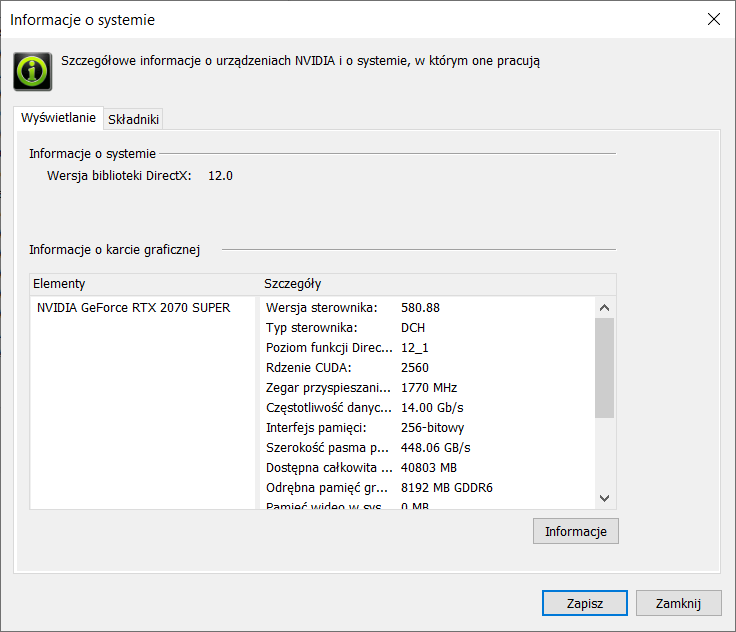This screenshot has width=736, height=632.
Task: Select NVIDIA GeForce RTX 2070 SUPER item
Action: [133, 308]
